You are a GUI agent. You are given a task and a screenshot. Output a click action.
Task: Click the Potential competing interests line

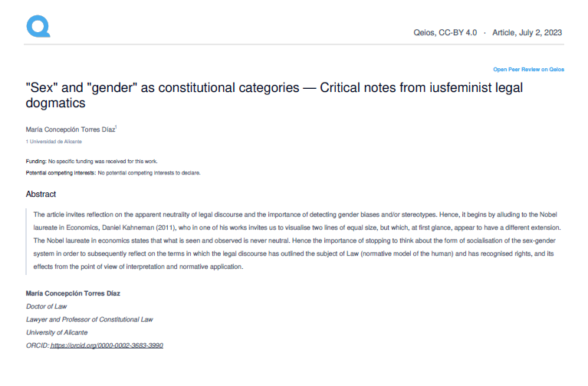tap(113, 173)
